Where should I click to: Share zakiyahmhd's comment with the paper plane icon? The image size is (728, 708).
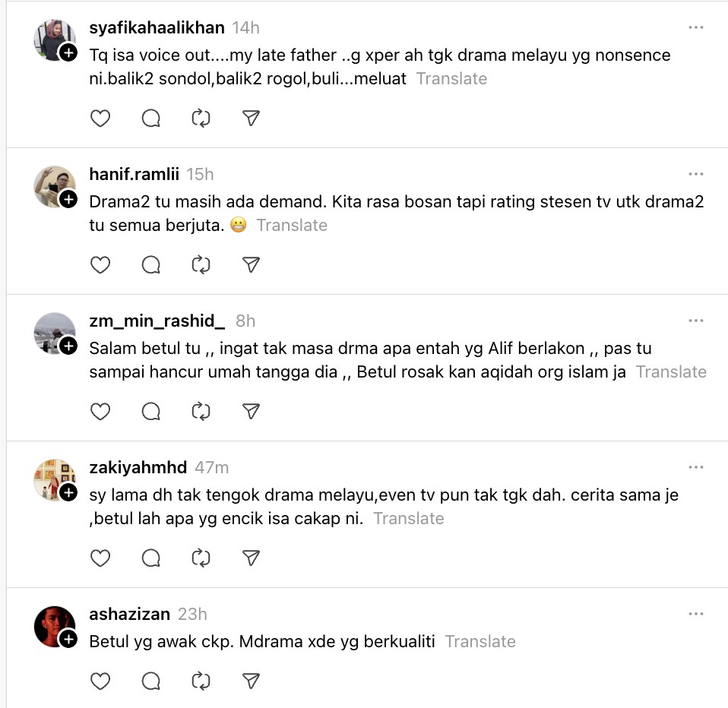coord(251,558)
